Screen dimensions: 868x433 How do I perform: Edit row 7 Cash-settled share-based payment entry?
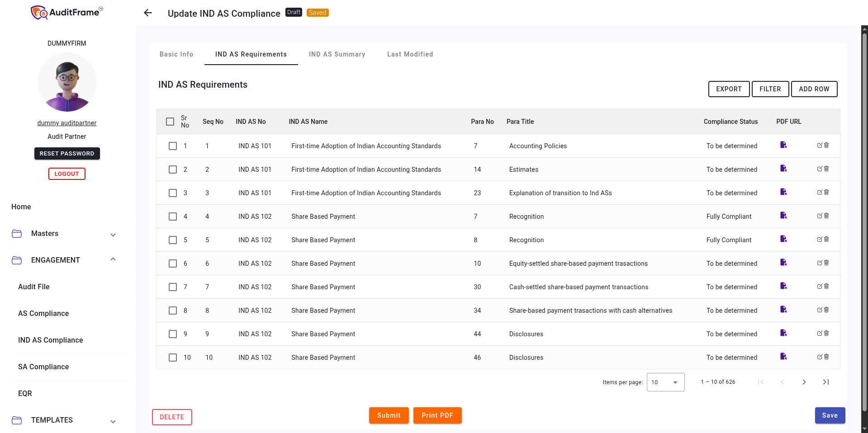click(x=820, y=287)
